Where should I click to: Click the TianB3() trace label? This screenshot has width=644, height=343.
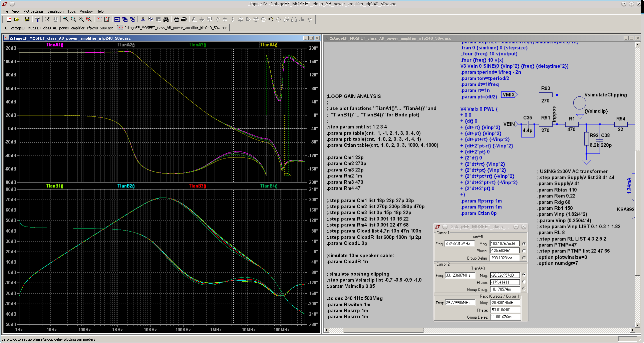[198, 186]
